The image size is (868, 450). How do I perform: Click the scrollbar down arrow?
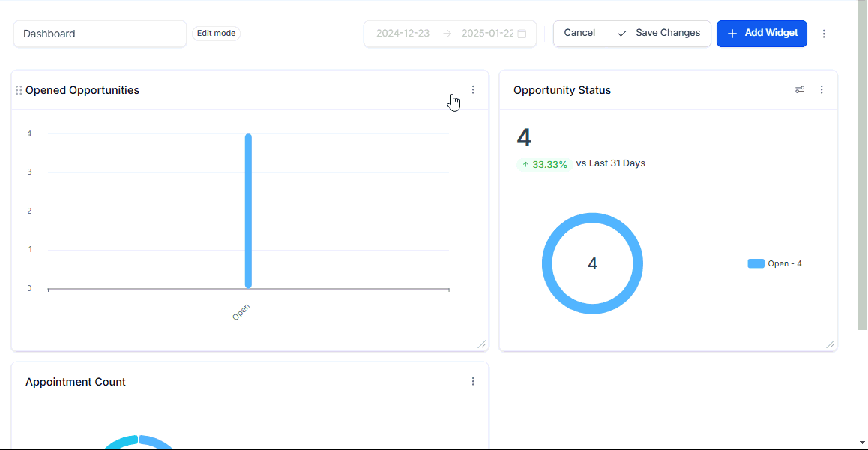pyautogui.click(x=862, y=442)
